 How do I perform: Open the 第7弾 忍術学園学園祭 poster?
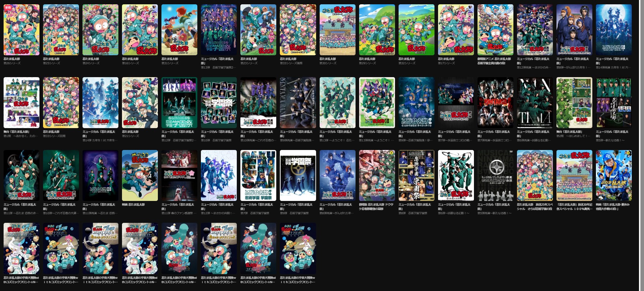258,175
